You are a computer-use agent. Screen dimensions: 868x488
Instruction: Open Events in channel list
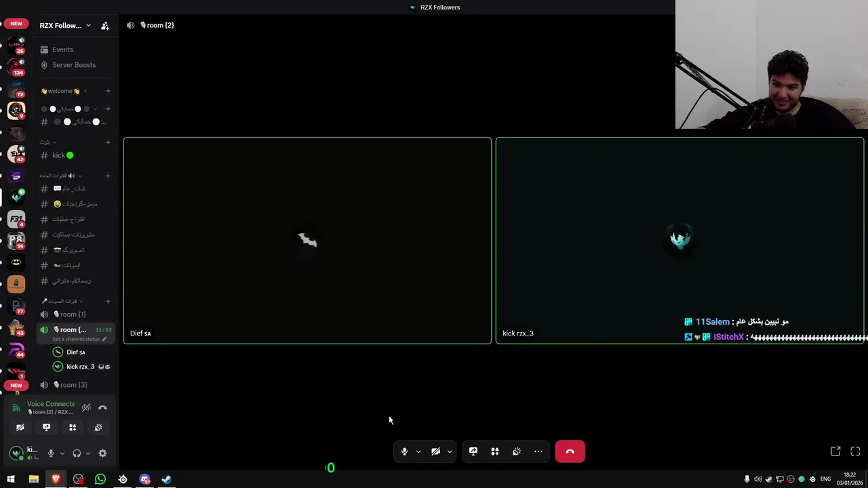(62, 49)
